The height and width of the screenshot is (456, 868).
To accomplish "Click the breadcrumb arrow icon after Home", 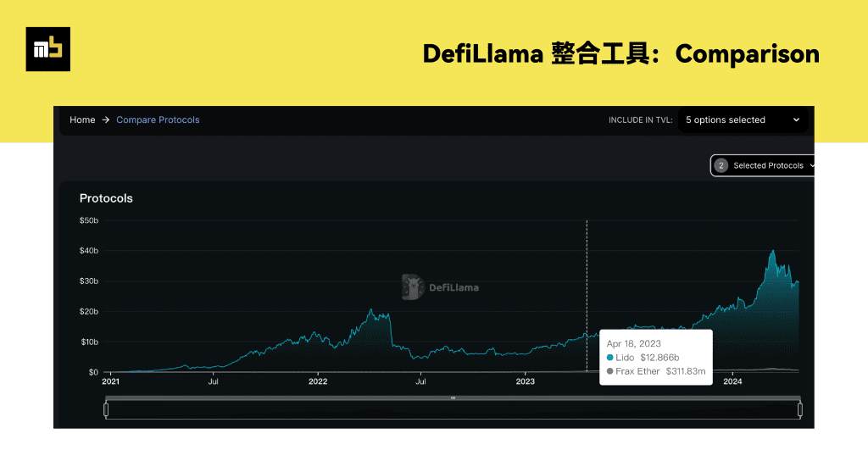I will 105,120.
